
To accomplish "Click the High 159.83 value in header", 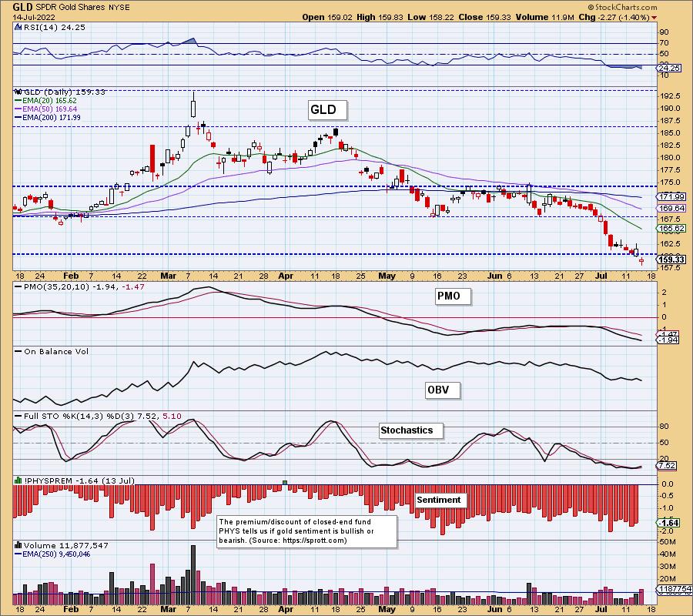I will coord(380,17).
